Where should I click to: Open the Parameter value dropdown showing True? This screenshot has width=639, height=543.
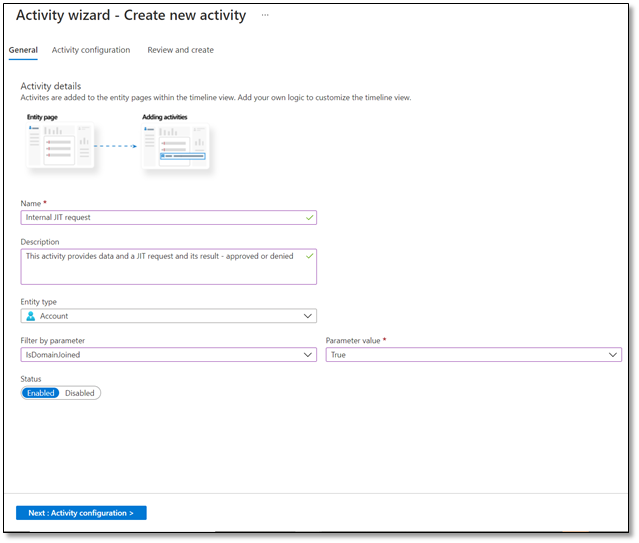point(474,355)
